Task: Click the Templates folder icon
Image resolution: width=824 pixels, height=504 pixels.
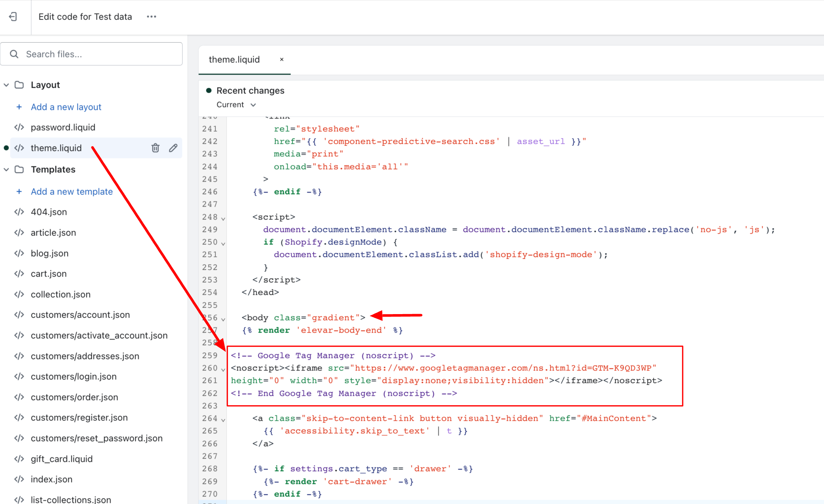Action: [19, 170]
